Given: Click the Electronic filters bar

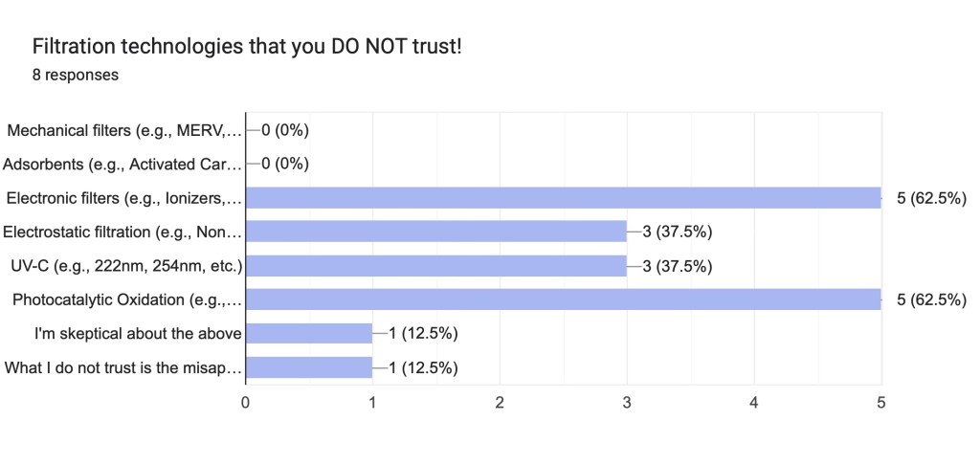Looking at the screenshot, I should click(564, 198).
